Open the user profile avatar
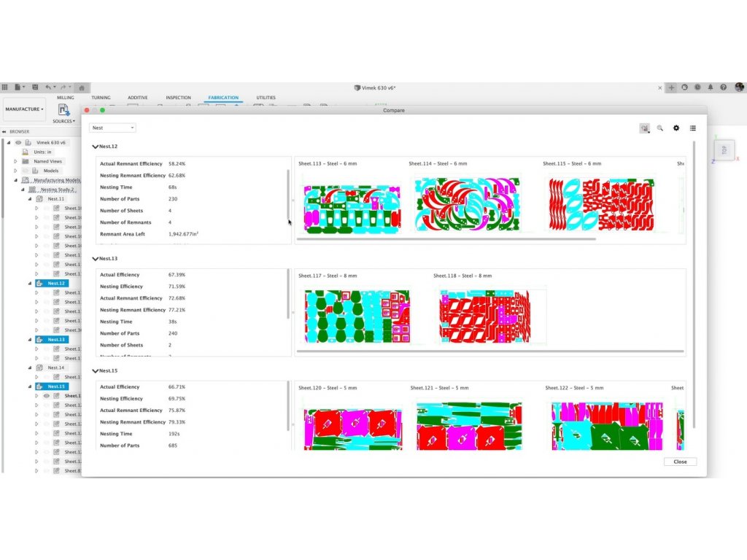This screenshot has height=560, width=747. click(740, 87)
